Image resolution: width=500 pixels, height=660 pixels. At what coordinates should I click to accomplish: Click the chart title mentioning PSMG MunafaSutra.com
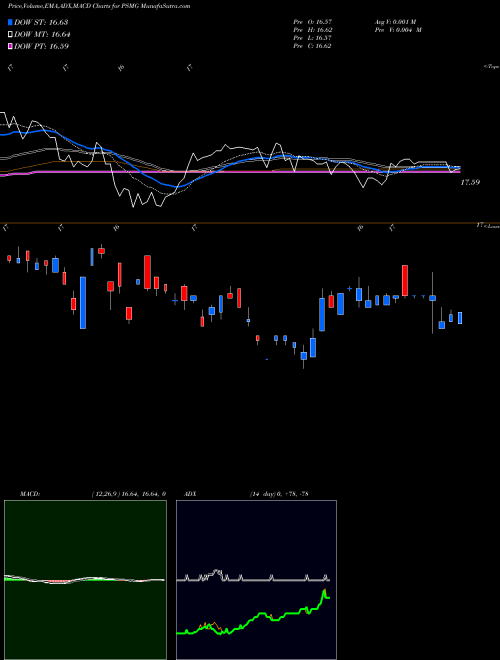[x=99, y=6]
